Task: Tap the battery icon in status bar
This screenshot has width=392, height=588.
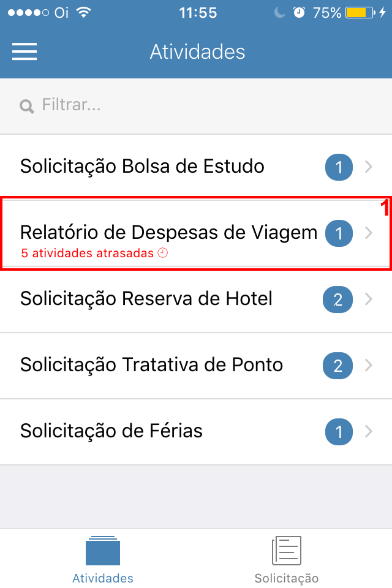Action: click(361, 13)
